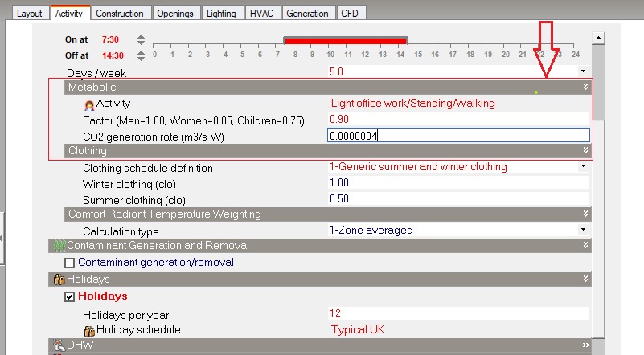The image size is (644, 355).
Task: Enable Contaminant generation/removal checkbox
Action: pos(69,263)
